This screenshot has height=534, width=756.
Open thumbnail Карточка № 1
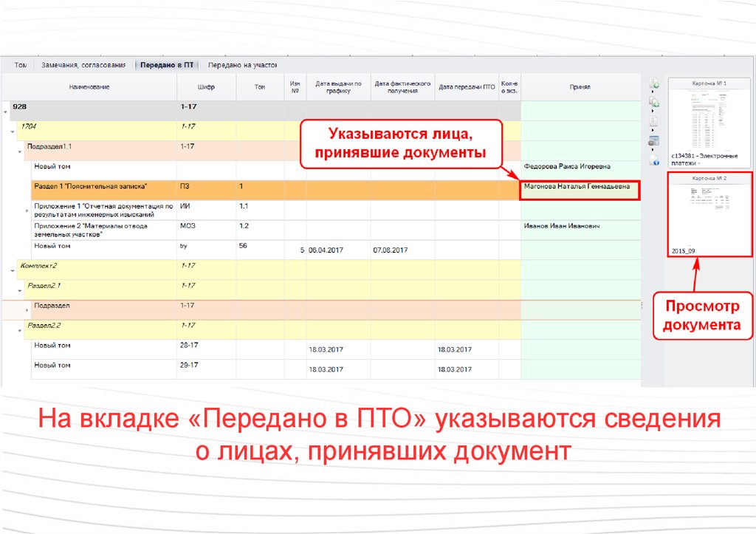tap(709, 122)
